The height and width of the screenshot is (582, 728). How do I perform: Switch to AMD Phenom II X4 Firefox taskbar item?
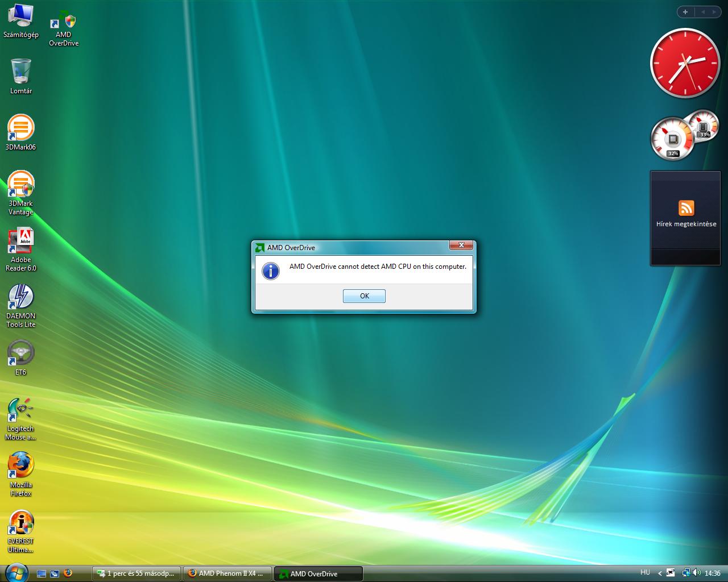pyautogui.click(x=227, y=573)
